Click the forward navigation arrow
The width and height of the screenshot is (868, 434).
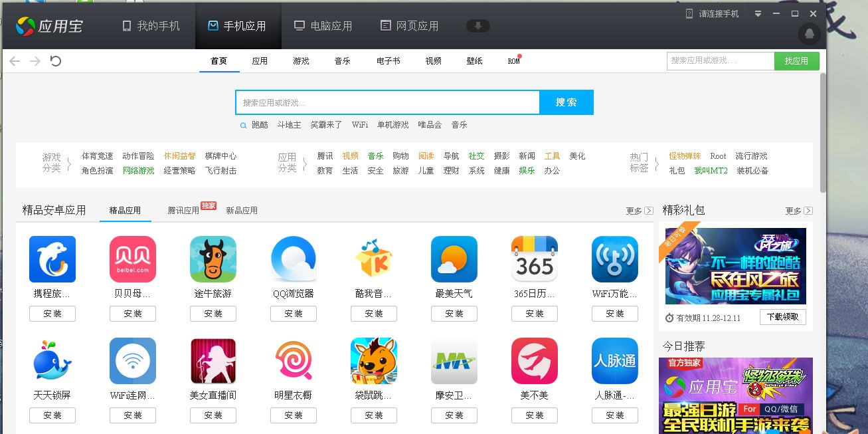(x=35, y=61)
